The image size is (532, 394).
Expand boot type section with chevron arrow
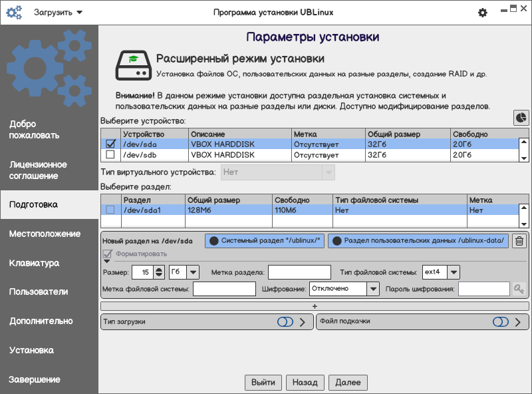(302, 322)
